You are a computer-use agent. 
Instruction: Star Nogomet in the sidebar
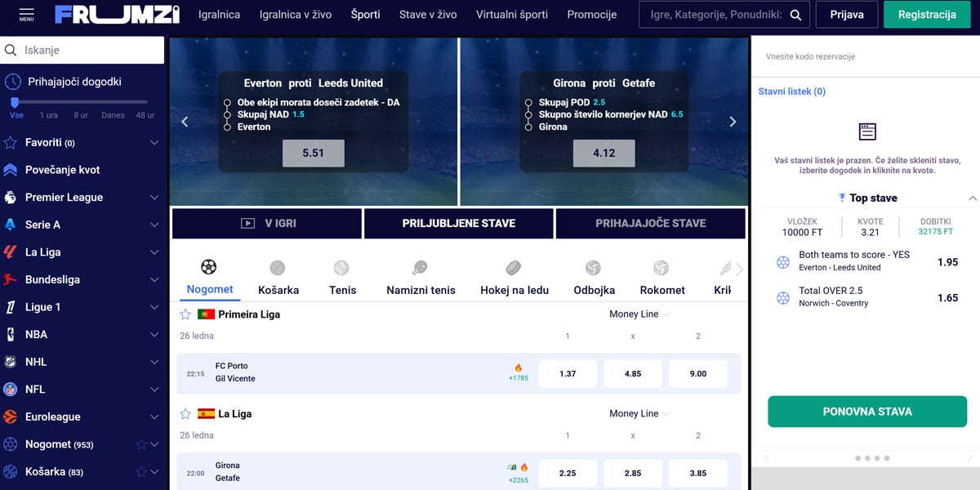click(x=141, y=444)
